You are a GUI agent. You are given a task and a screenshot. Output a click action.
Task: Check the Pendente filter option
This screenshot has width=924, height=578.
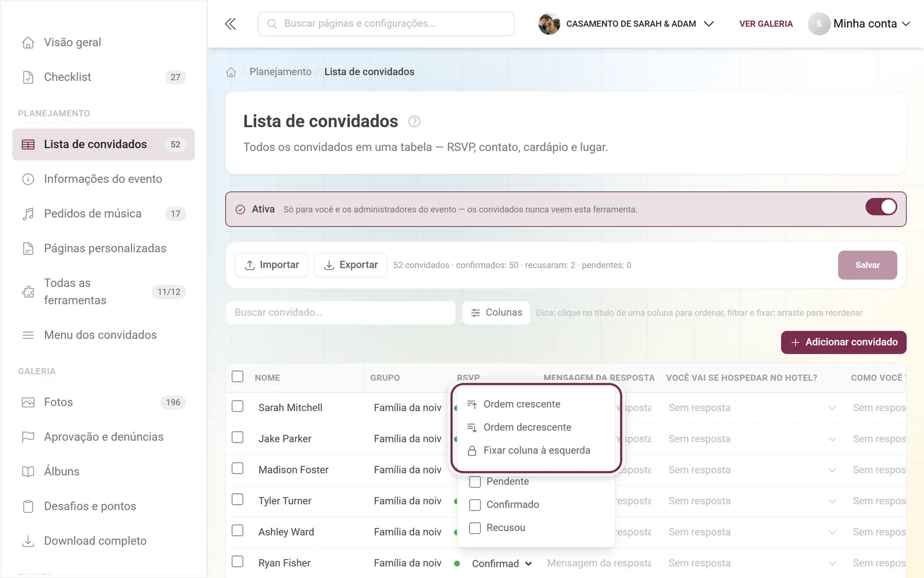tap(475, 482)
